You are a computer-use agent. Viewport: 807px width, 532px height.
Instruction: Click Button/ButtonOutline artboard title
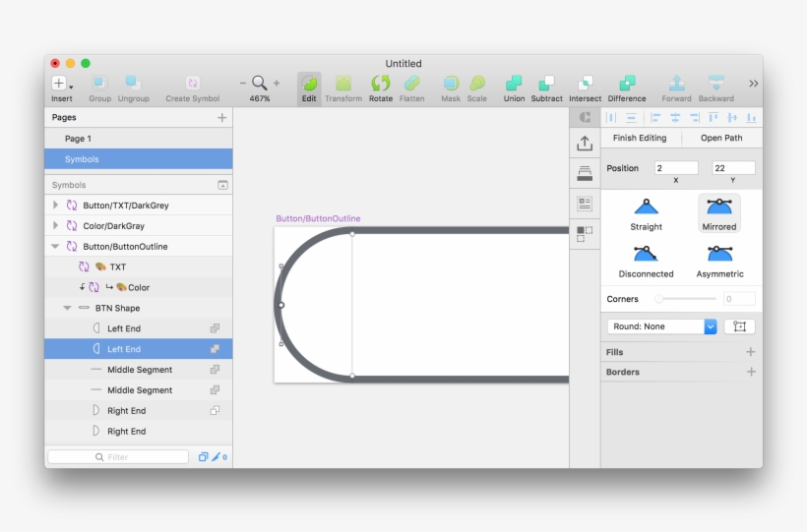pyautogui.click(x=318, y=218)
